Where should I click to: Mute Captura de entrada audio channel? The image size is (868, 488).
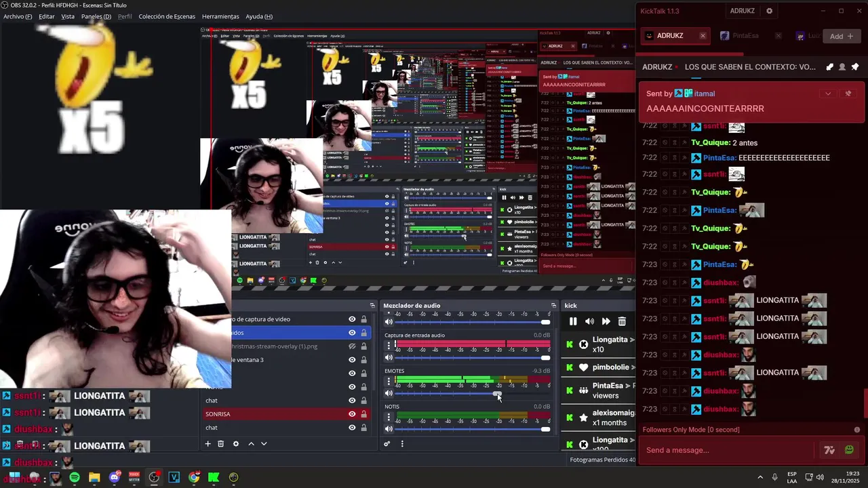(x=389, y=357)
